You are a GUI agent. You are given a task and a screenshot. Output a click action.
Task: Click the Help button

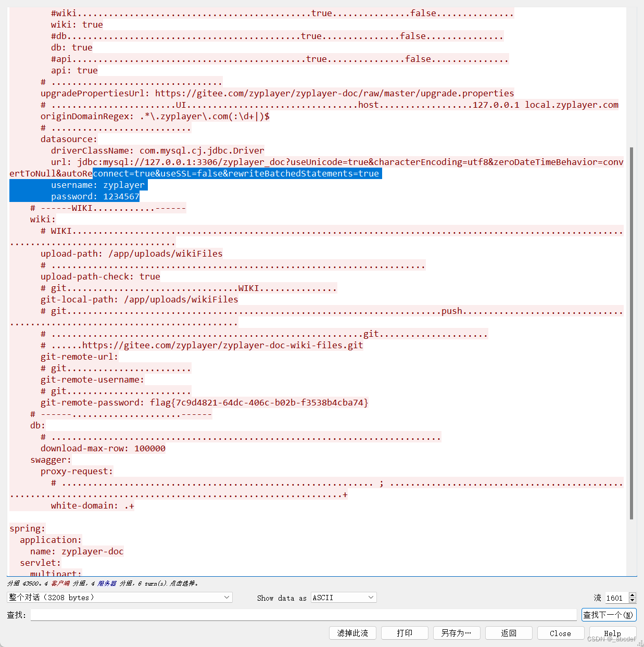[613, 633]
